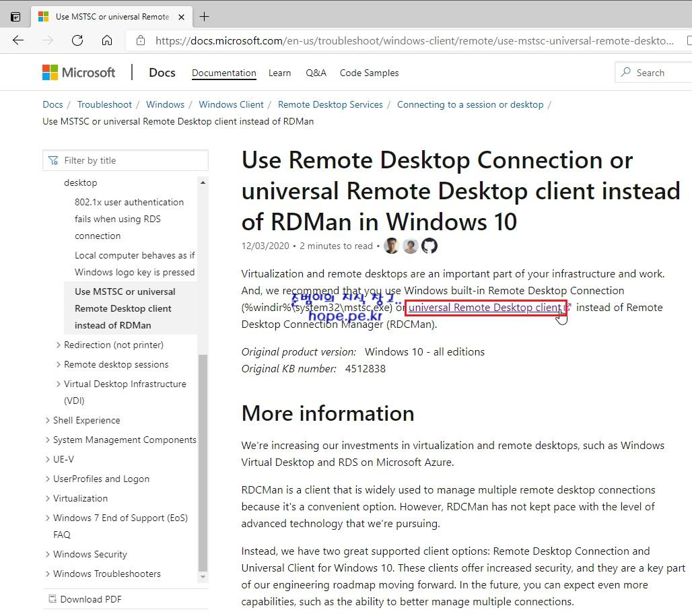Open Local computer behaves article
The width and height of the screenshot is (692, 616).
point(135,263)
